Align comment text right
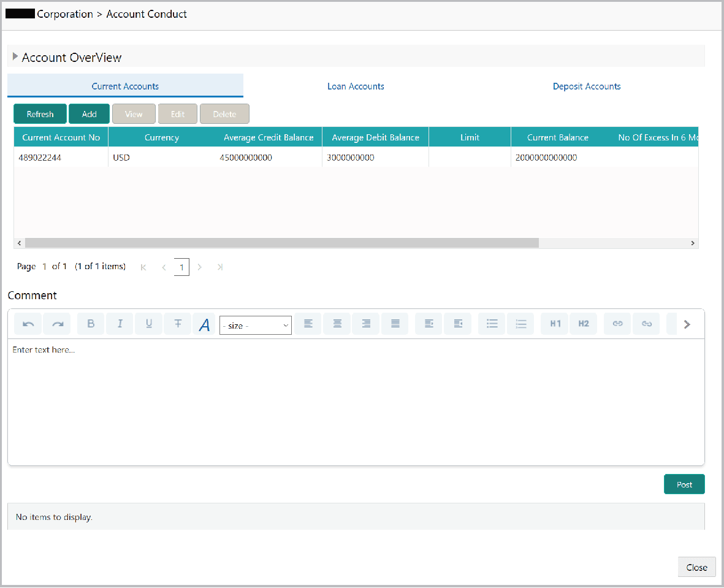 (x=366, y=324)
